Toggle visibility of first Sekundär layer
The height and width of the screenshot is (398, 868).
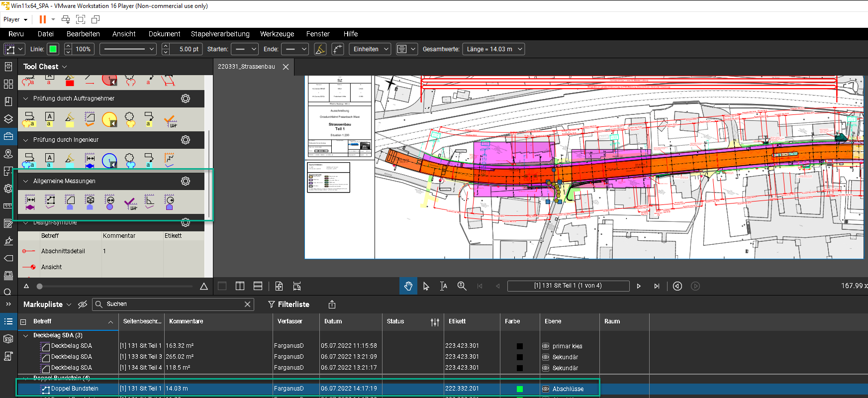pos(546,357)
